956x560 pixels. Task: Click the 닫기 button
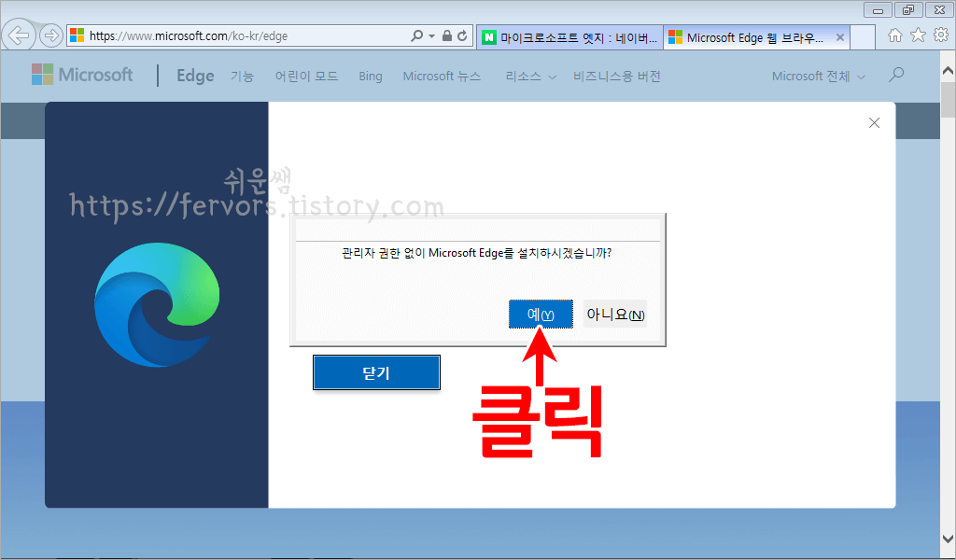(x=376, y=372)
